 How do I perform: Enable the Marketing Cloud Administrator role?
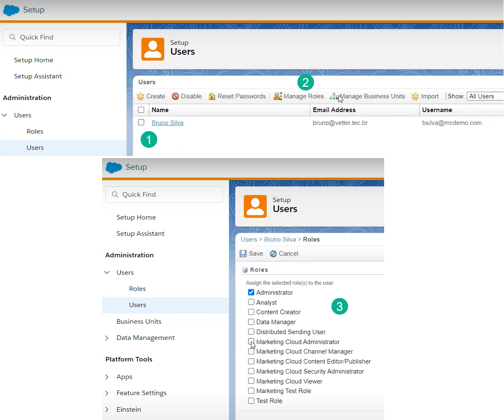(251, 342)
